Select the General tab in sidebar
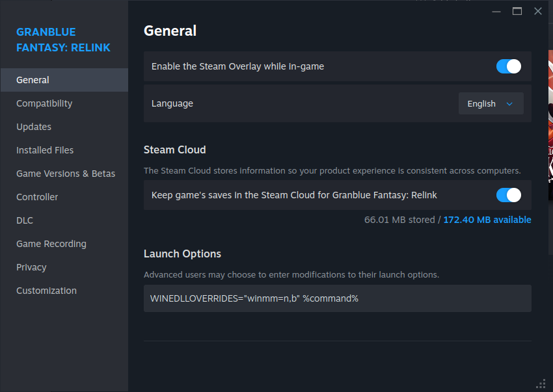This screenshot has width=553, height=392. tap(64, 80)
